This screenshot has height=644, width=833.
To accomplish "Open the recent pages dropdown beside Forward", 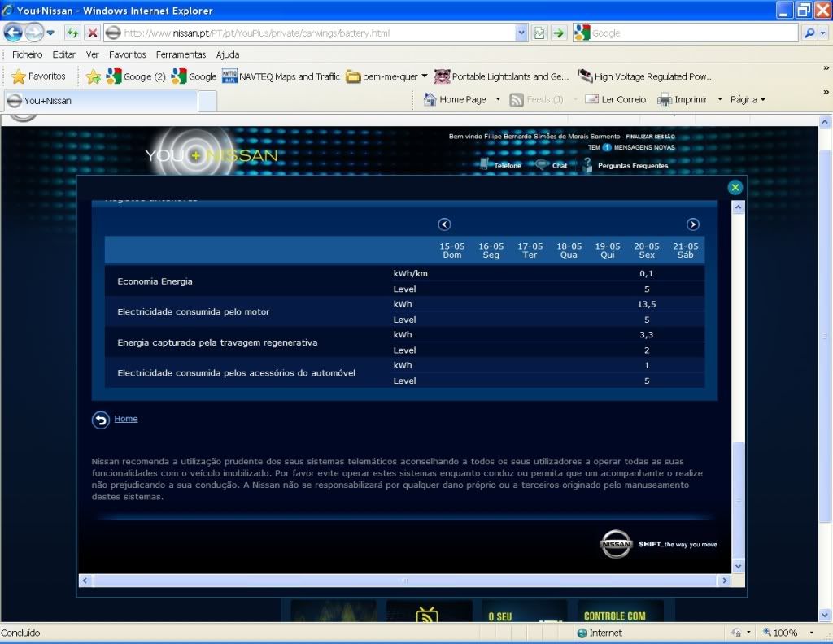I will pyautogui.click(x=50, y=33).
